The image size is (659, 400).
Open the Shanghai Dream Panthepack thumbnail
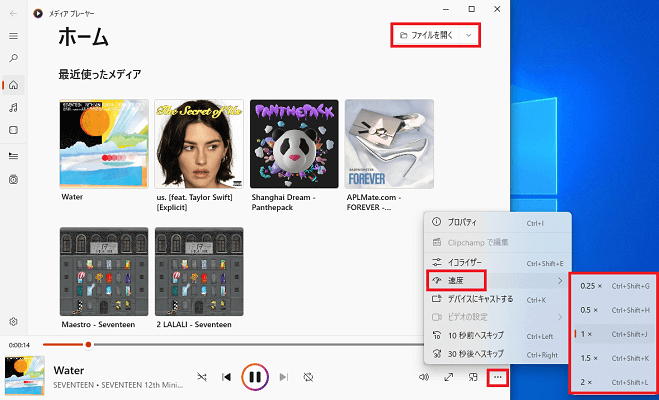pyautogui.click(x=294, y=144)
